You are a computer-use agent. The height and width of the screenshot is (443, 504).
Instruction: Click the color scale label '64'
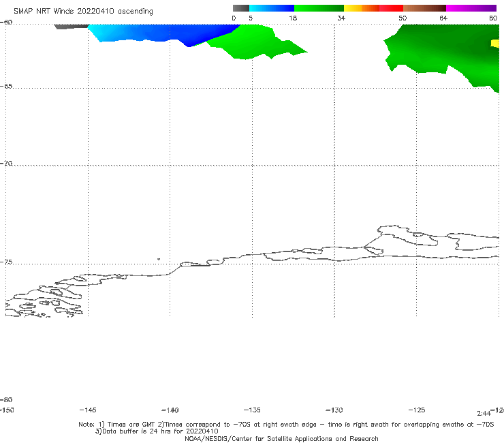tap(443, 18)
